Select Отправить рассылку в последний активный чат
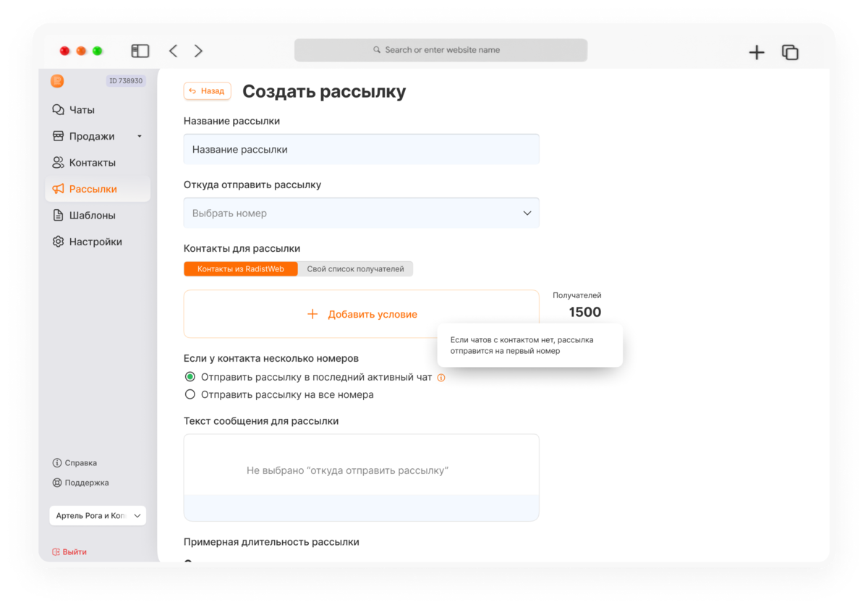 (190, 377)
